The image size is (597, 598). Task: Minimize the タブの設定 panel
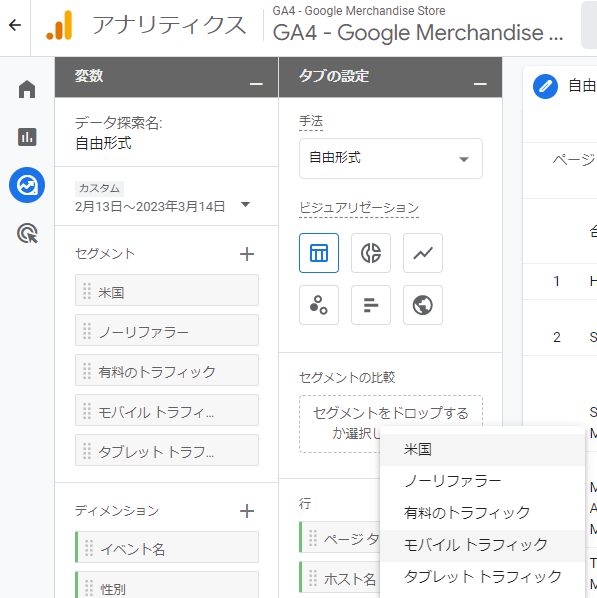coord(480,84)
